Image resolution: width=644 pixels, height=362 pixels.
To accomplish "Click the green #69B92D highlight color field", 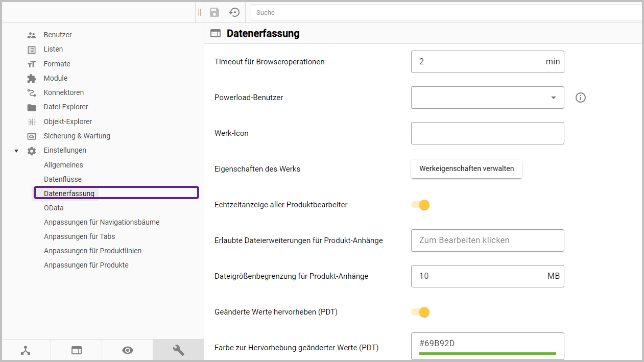I will click(487, 344).
